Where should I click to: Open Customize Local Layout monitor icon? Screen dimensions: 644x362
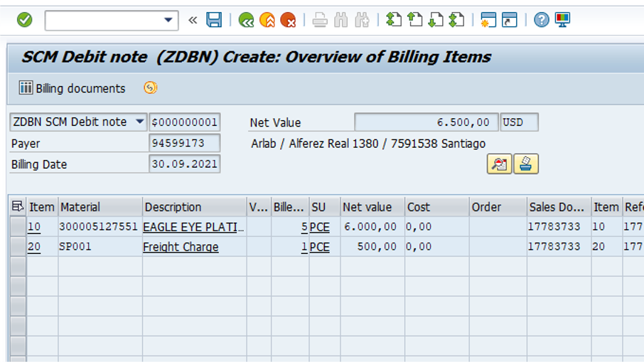click(x=562, y=20)
